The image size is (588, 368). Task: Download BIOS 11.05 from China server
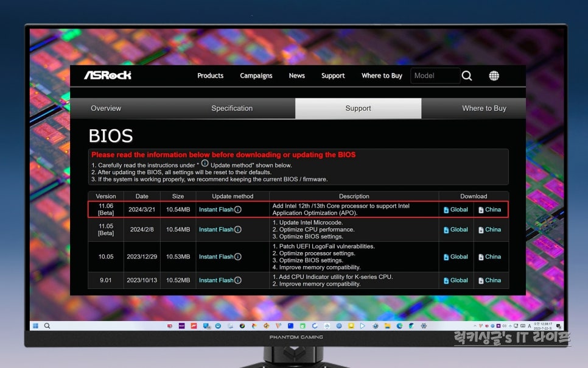pyautogui.click(x=490, y=230)
